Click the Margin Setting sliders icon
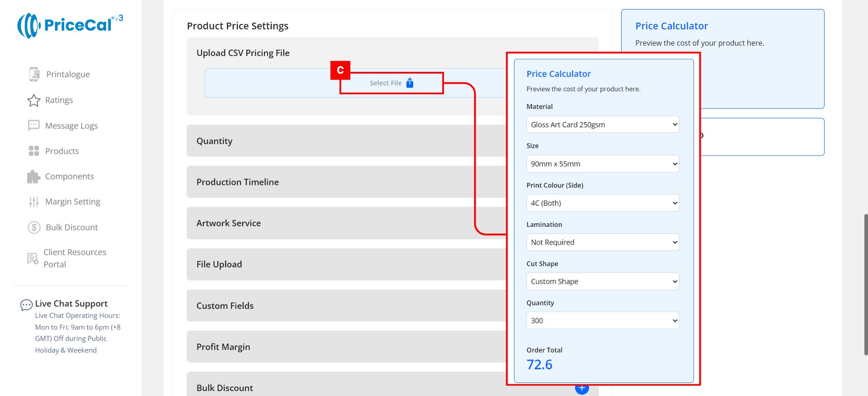 point(34,202)
